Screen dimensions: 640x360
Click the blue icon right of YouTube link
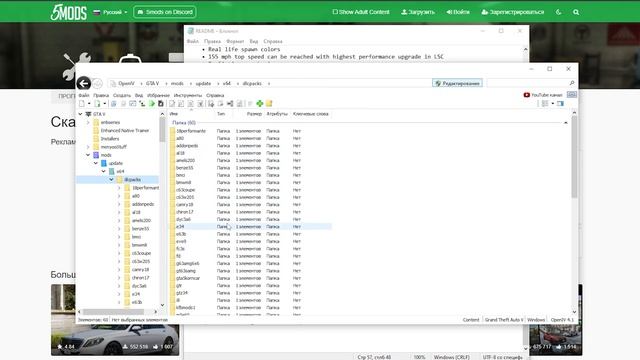[572, 95]
